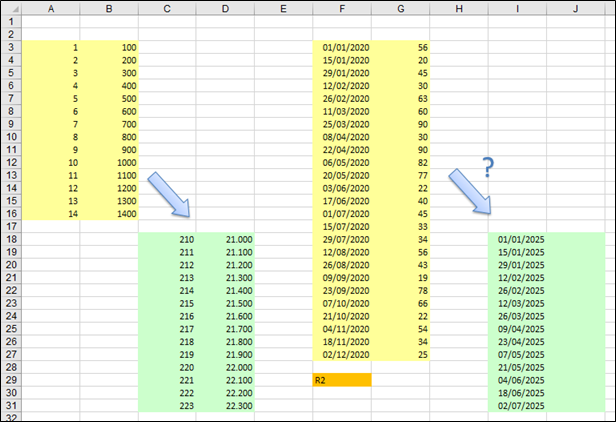Click cell with value 77
The height and width of the screenshot is (422, 616).
pos(400,175)
